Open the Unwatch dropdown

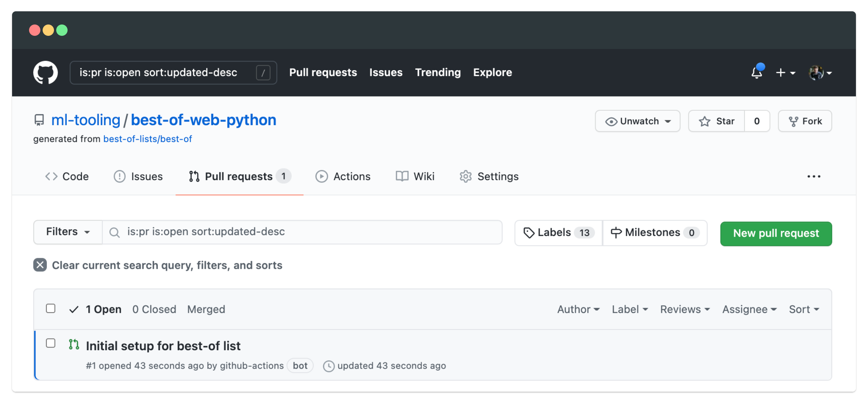[x=637, y=121]
